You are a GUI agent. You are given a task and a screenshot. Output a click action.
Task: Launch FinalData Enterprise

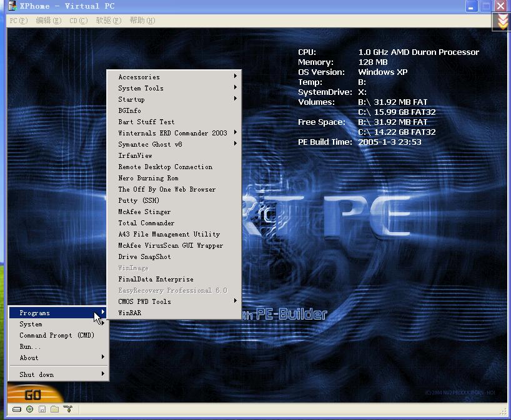174,279
